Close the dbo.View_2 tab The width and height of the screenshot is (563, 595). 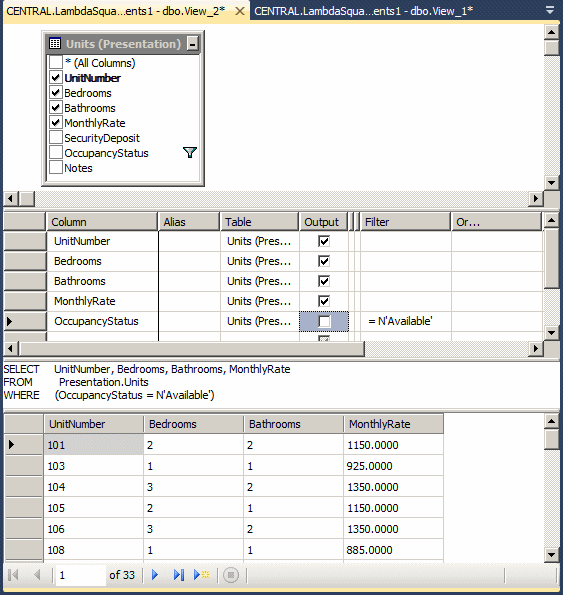click(x=240, y=11)
